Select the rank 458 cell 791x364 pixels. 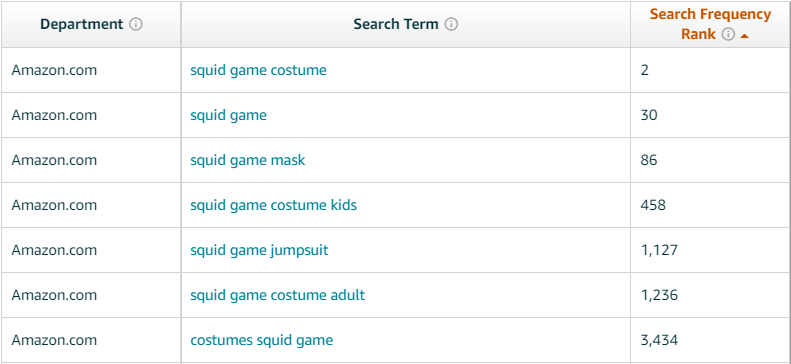click(710, 205)
